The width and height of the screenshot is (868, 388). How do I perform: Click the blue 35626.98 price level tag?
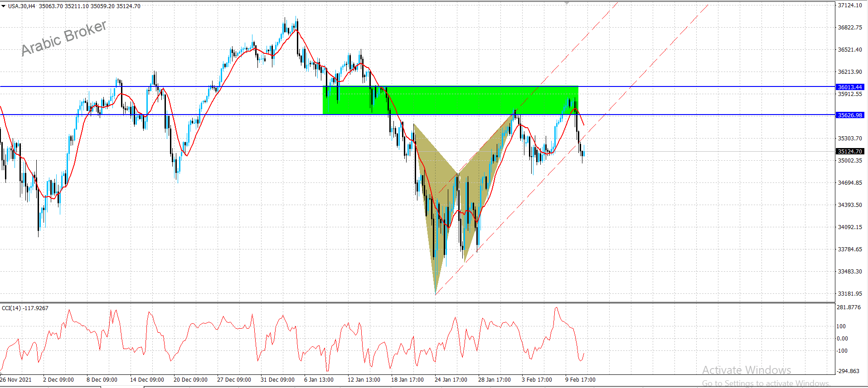point(850,115)
